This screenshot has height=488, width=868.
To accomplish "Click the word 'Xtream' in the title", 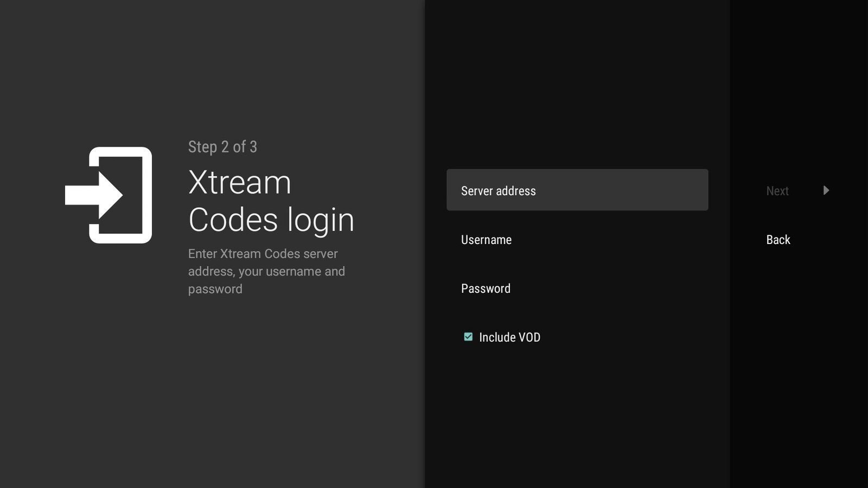I will point(239,182).
